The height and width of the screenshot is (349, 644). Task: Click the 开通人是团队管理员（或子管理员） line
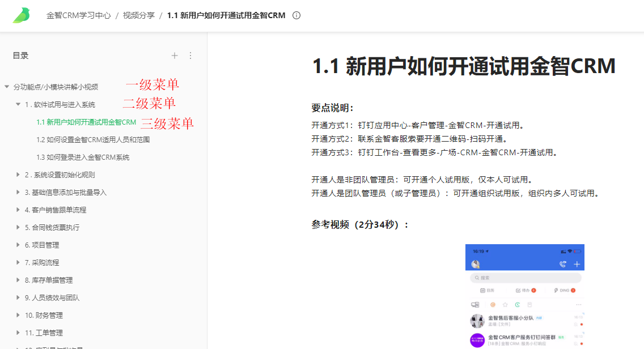pos(455,193)
